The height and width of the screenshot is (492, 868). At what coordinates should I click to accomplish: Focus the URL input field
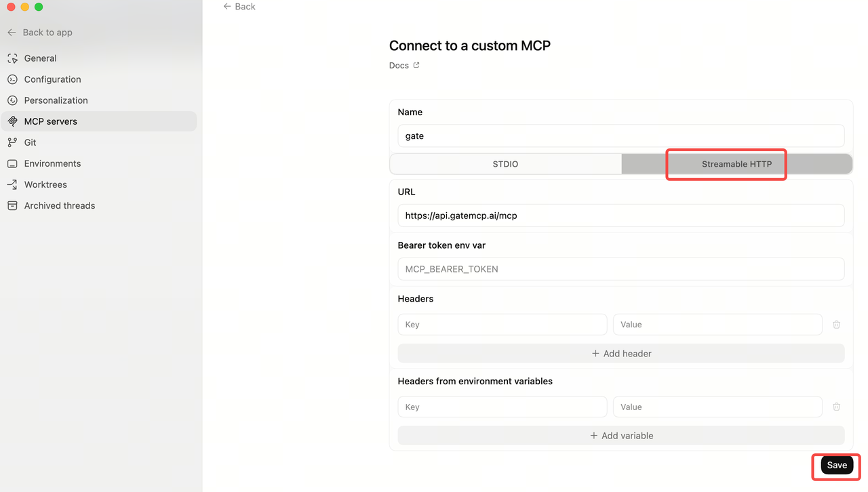[620, 216]
